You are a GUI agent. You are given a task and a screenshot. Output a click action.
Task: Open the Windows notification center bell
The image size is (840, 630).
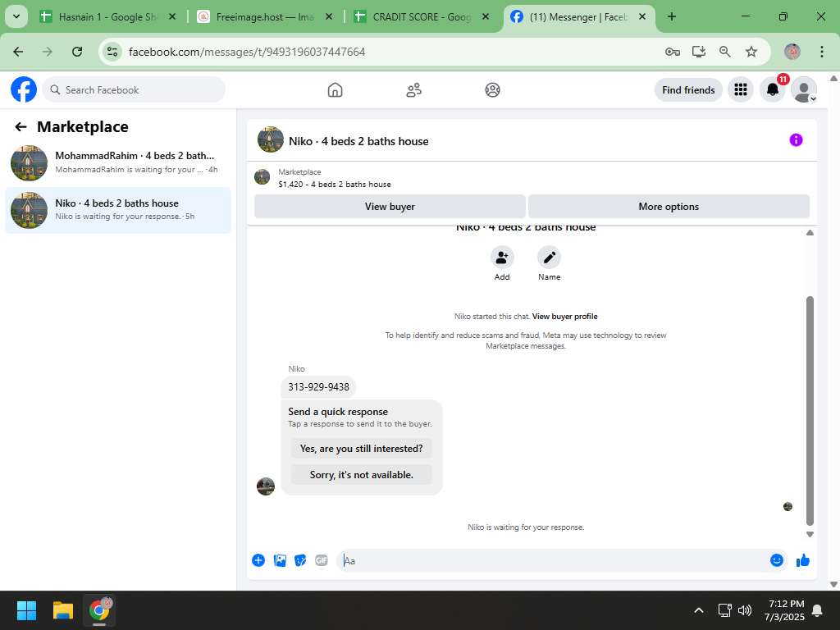817,610
